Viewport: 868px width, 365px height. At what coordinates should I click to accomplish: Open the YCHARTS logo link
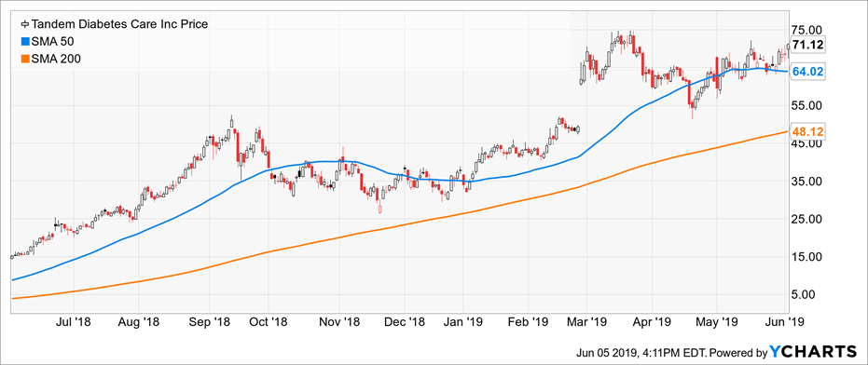point(812,351)
